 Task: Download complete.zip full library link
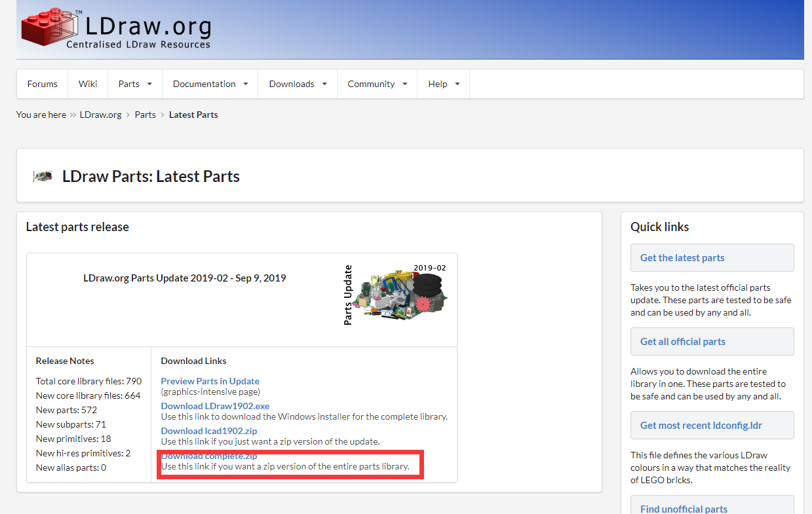[209, 456]
